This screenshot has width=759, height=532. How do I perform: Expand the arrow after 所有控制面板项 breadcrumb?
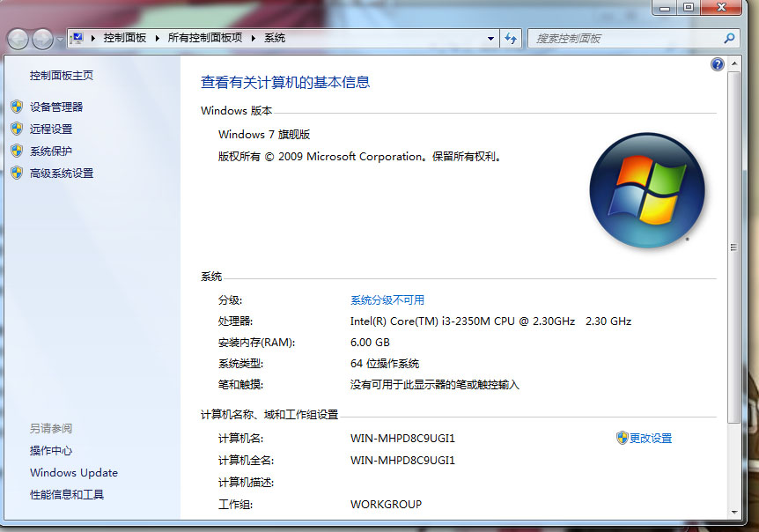coord(252,39)
